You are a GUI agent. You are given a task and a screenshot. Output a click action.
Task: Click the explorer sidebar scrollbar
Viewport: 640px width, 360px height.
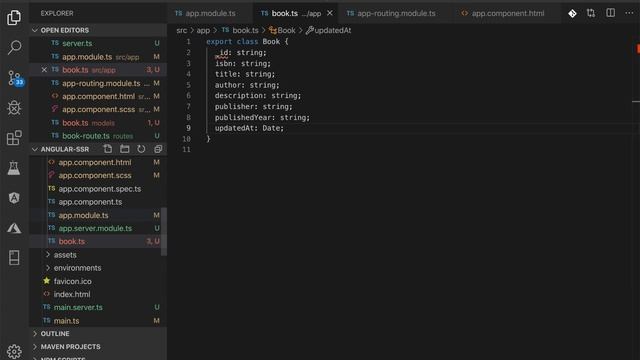click(164, 232)
